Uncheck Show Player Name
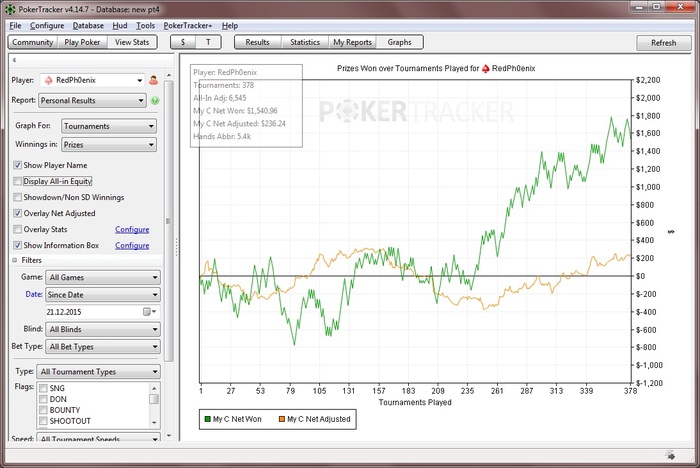Image resolution: width=700 pixels, height=468 pixels. pyautogui.click(x=17, y=165)
